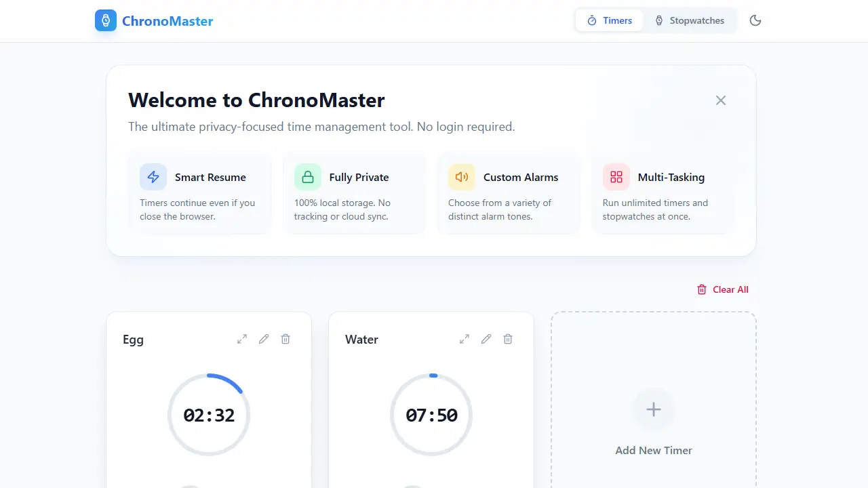This screenshot has height=488, width=868.
Task: Clear All timers
Action: tap(723, 289)
